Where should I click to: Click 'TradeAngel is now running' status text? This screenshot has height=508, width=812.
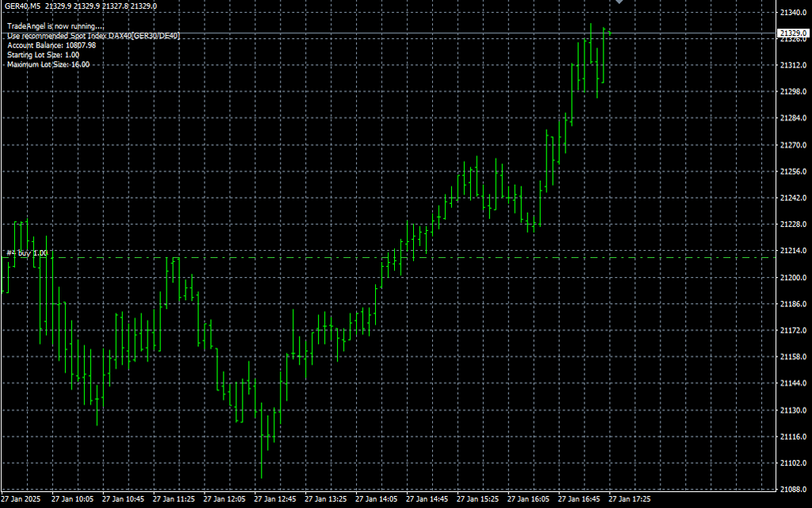pos(49,26)
